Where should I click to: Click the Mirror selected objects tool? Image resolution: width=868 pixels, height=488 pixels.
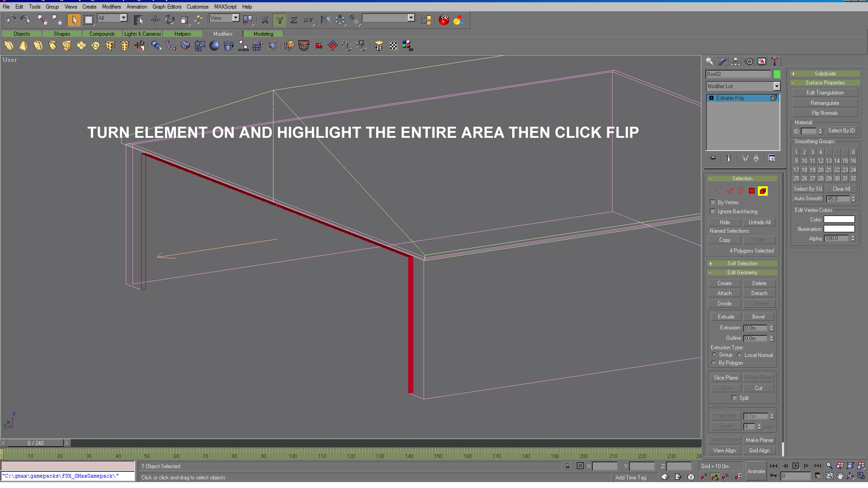coord(325,20)
